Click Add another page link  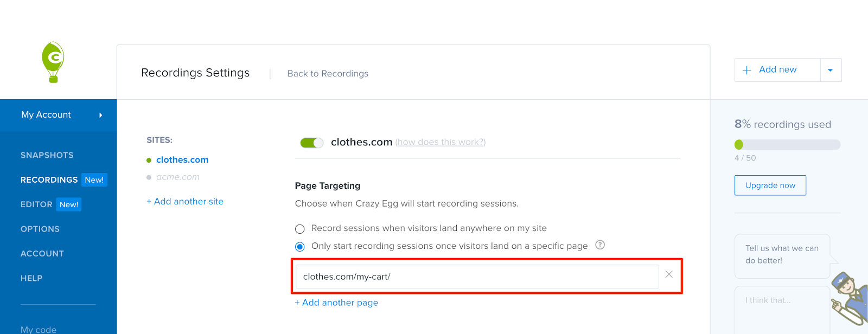(x=336, y=303)
